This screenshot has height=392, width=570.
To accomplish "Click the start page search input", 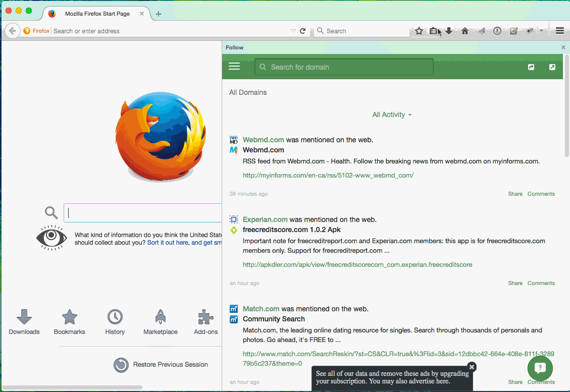I will [x=142, y=213].
